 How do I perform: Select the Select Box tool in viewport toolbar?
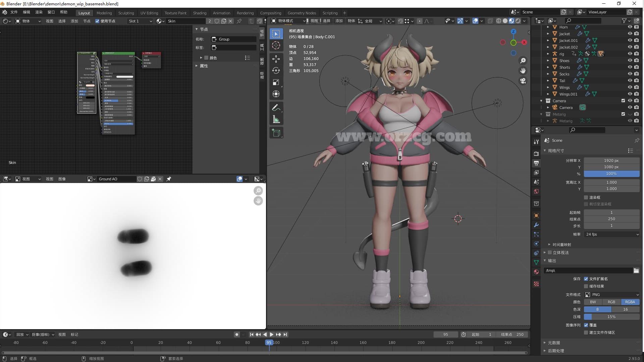coord(276,34)
